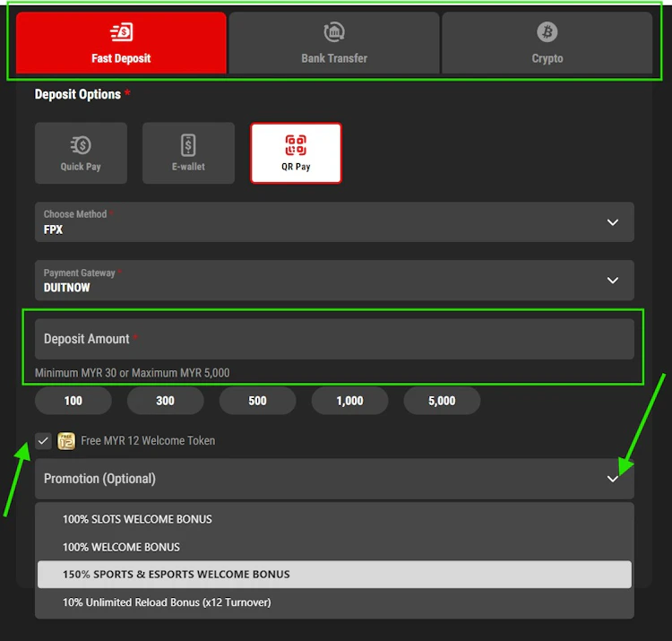Select 100% WELCOME BONUS promotion
The image size is (672, 641).
(334, 547)
